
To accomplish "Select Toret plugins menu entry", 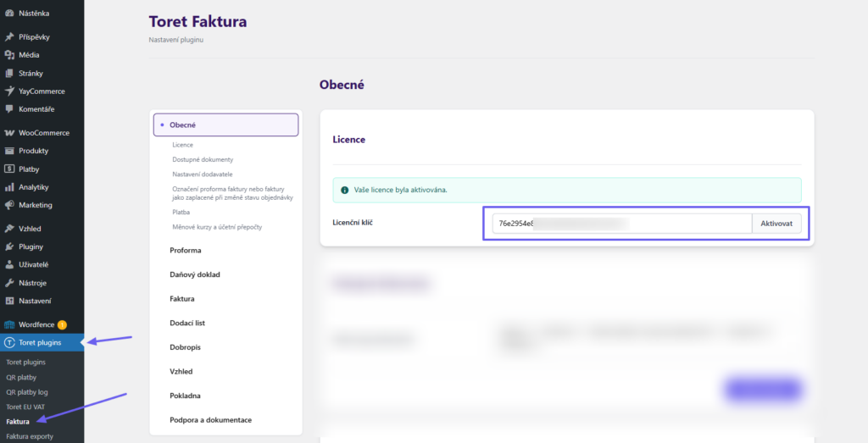I will point(42,343).
